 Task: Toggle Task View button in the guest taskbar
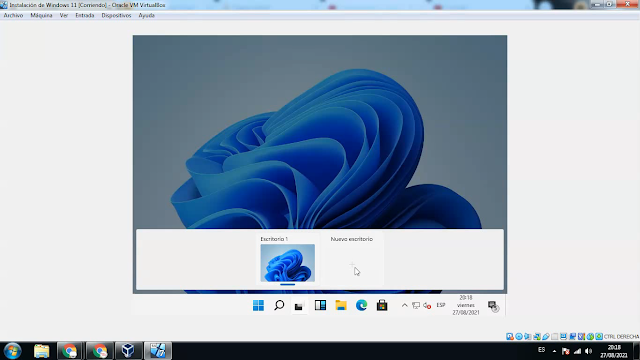coord(299,306)
